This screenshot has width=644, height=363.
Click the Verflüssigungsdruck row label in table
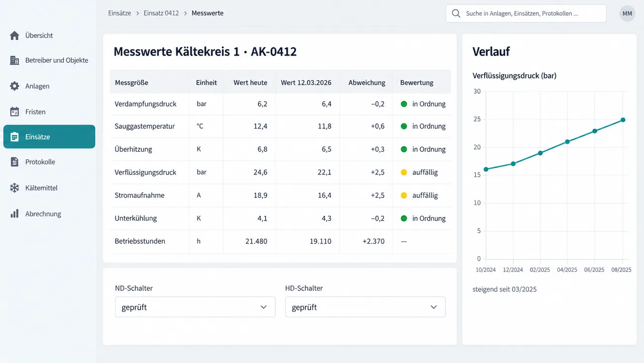pyautogui.click(x=146, y=173)
